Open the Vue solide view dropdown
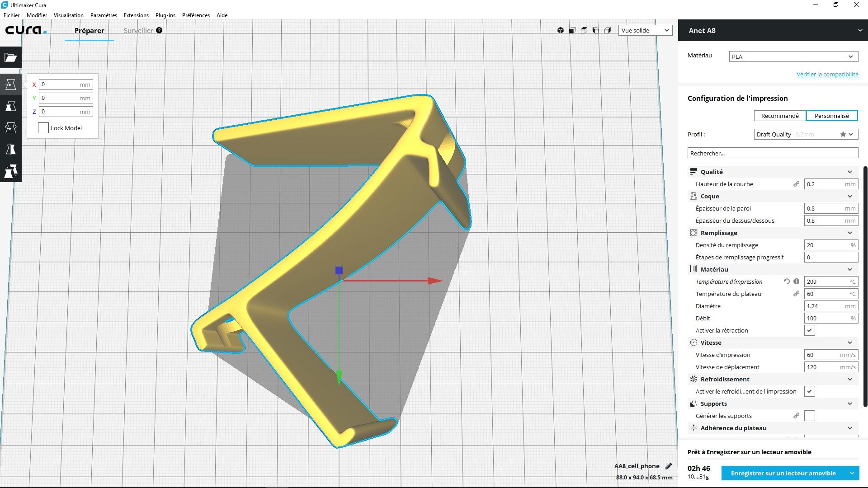 click(x=645, y=30)
